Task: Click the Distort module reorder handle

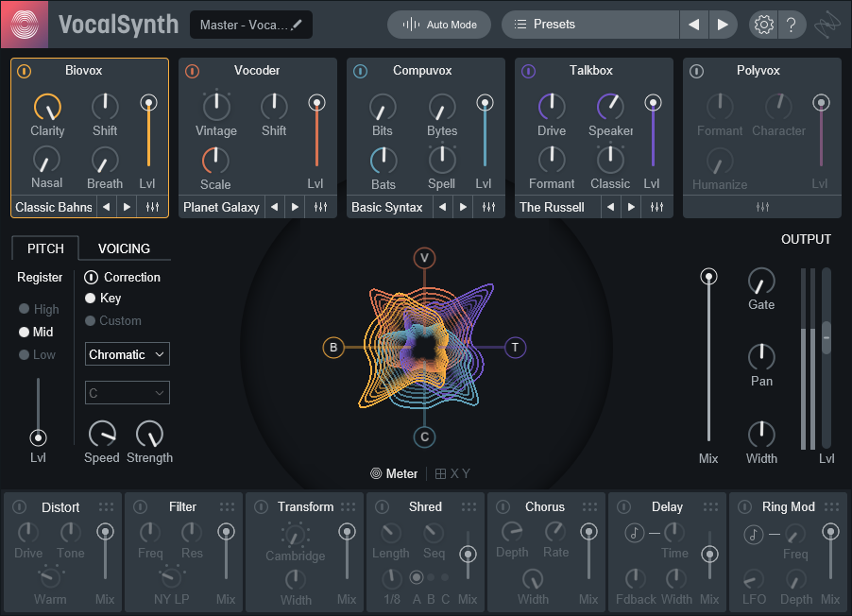Action: [x=106, y=506]
